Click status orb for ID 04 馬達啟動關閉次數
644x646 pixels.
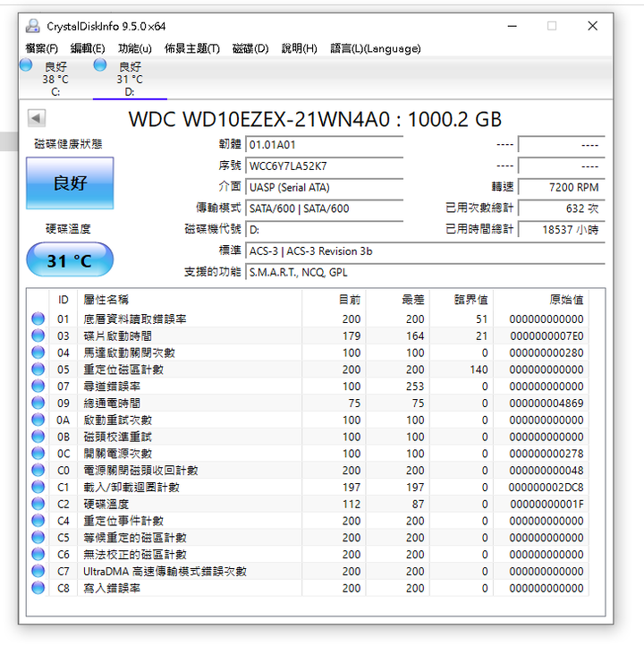coord(38,353)
